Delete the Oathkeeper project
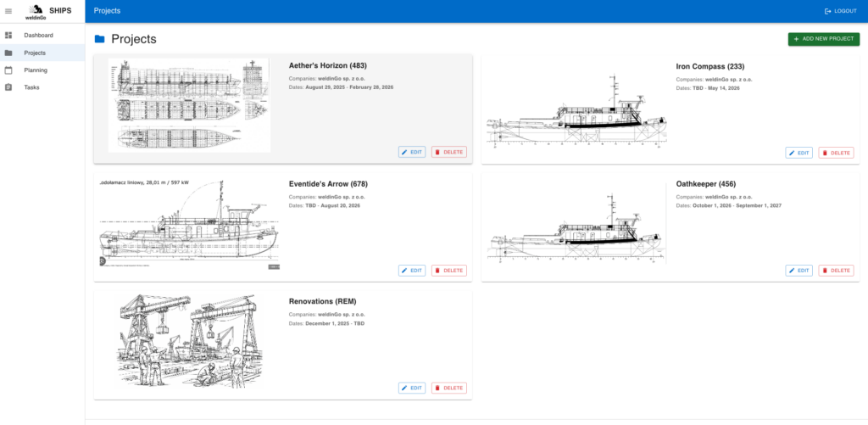The height and width of the screenshot is (425, 868). coord(836,271)
